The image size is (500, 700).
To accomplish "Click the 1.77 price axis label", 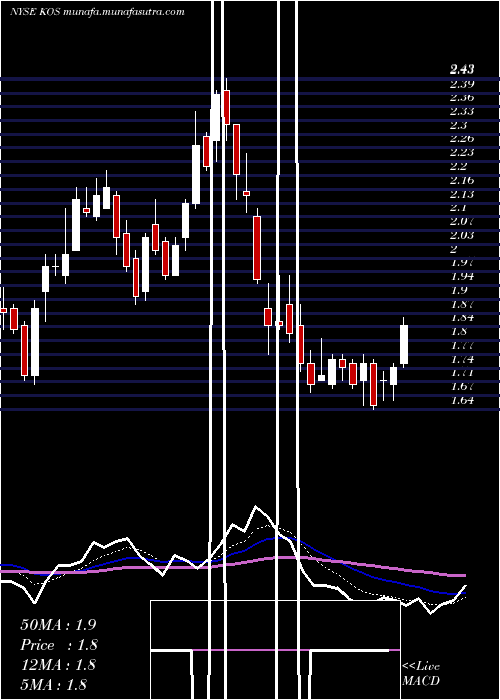I will point(462,345).
